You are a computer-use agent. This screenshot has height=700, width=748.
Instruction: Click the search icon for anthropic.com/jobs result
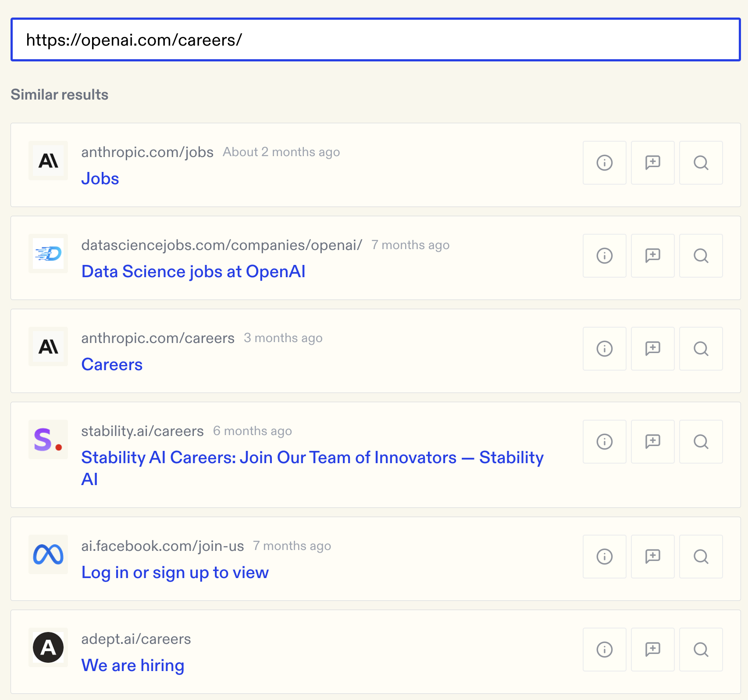701,163
